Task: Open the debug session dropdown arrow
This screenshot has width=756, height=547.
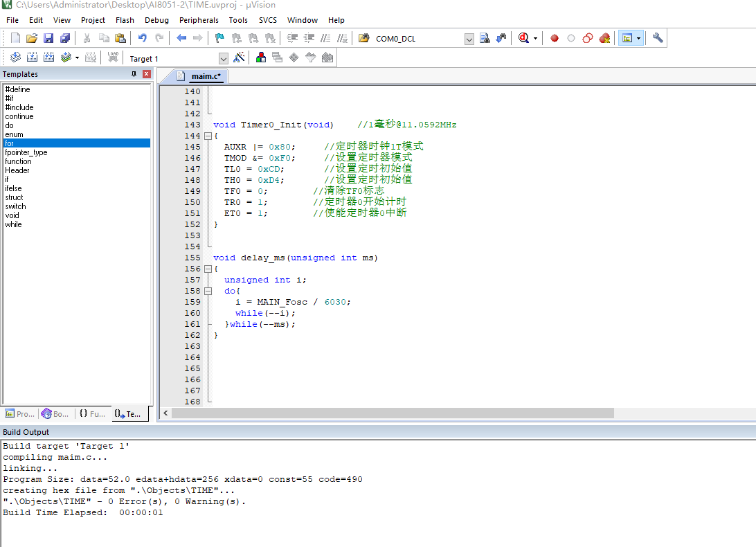Action: 535,38
